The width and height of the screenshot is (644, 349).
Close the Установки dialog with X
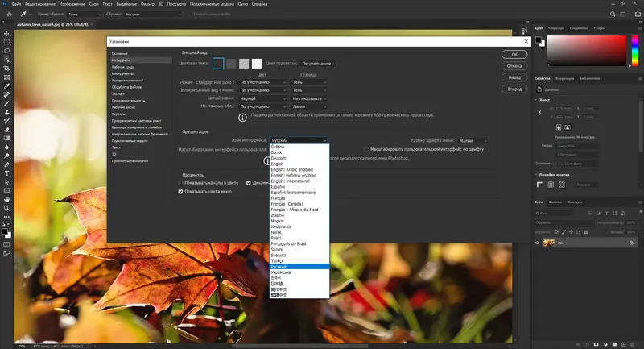[x=526, y=42]
